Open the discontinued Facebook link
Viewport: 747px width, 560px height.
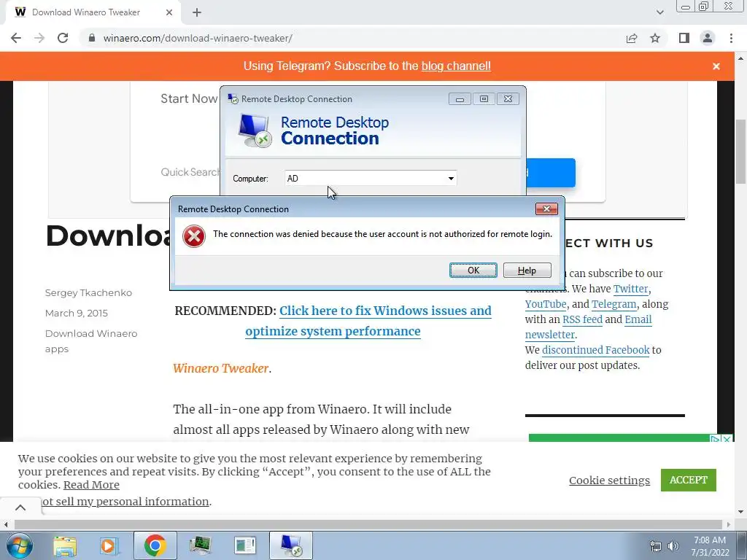click(595, 350)
